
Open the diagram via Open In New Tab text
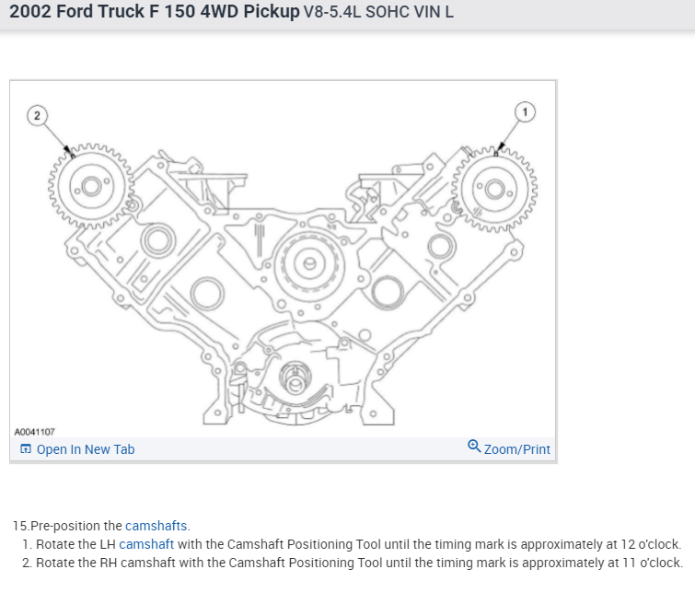click(x=85, y=449)
